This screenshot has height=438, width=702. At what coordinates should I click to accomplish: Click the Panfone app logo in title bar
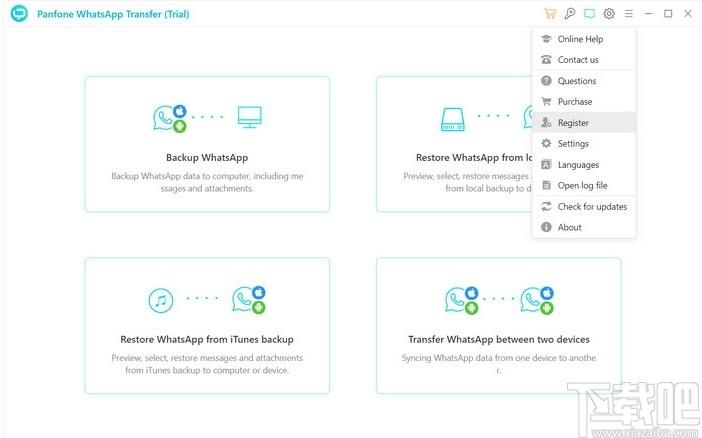pos(19,13)
